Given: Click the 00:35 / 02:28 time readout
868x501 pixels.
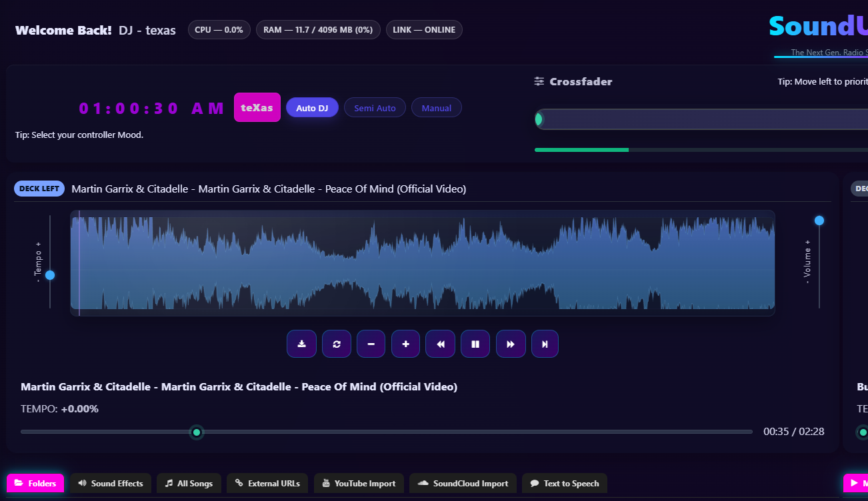Looking at the screenshot, I should point(794,432).
